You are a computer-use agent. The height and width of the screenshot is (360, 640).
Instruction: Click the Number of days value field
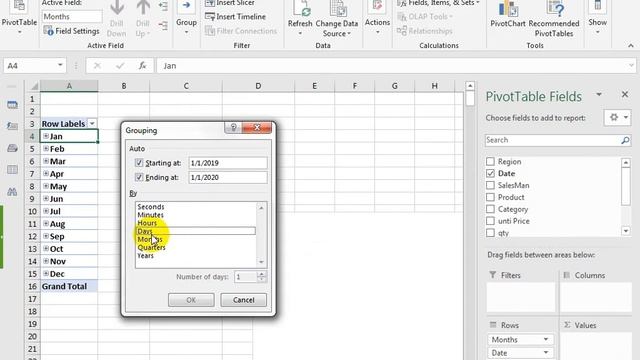point(246,277)
